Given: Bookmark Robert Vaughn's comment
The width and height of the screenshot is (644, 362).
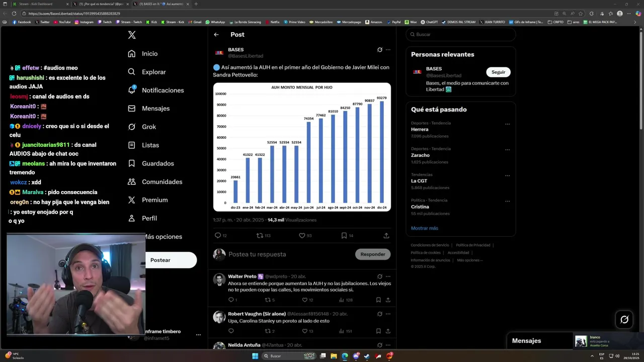Looking at the screenshot, I should (x=378, y=331).
